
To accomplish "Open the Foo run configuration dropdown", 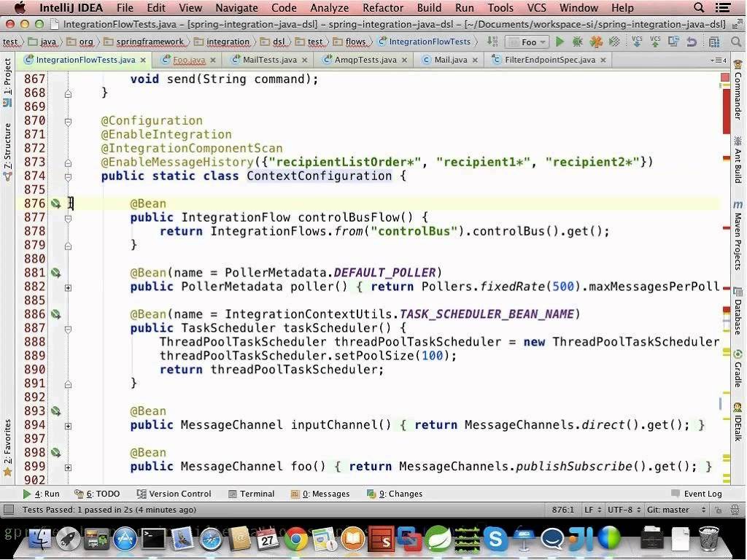I will click(527, 42).
